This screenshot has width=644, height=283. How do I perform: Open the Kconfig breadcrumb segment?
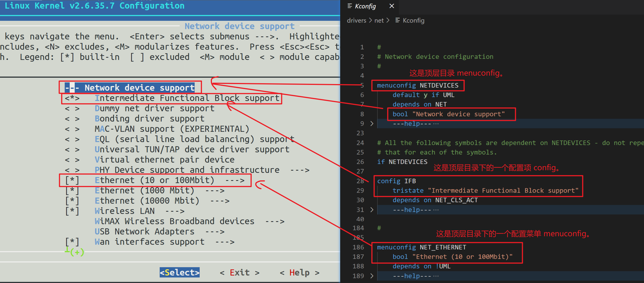point(413,21)
